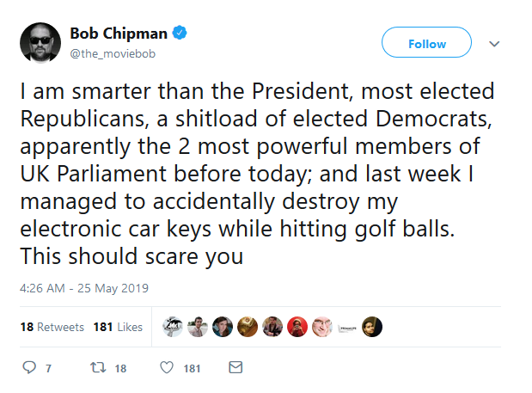Click the first liker avatar with palm tree

tap(173, 327)
